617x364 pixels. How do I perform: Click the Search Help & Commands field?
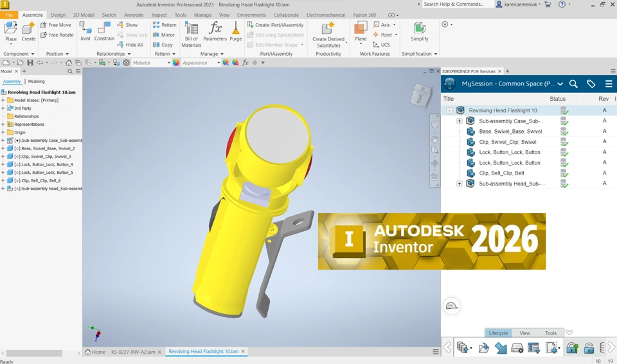458,4
